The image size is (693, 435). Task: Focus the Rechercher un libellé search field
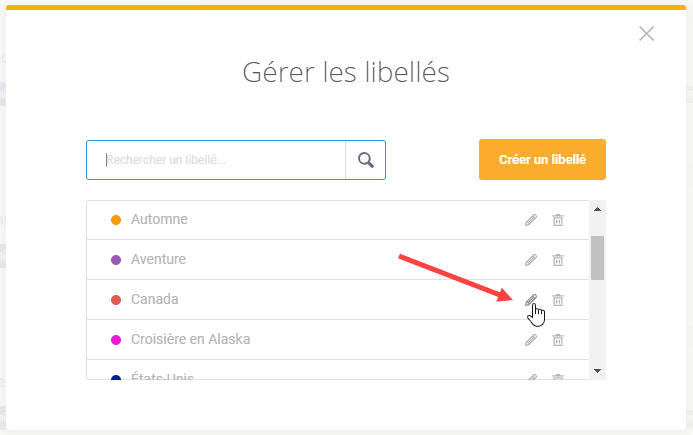point(216,160)
